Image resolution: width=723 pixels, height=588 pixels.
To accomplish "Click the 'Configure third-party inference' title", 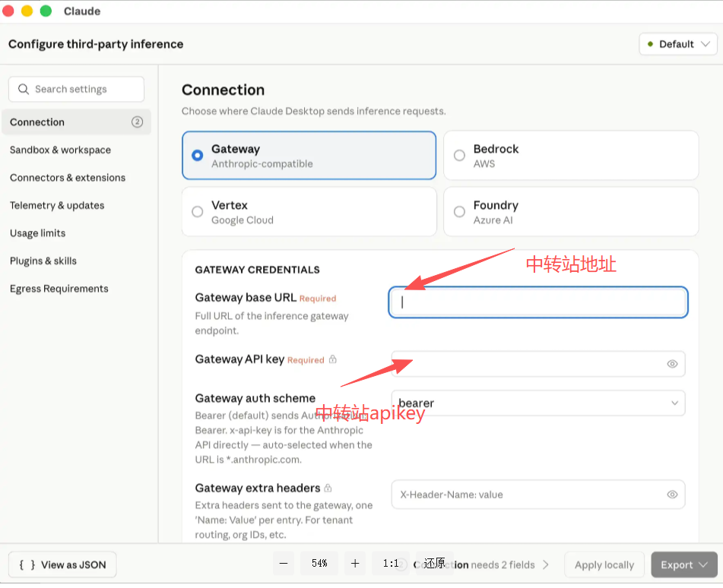I will [x=96, y=44].
